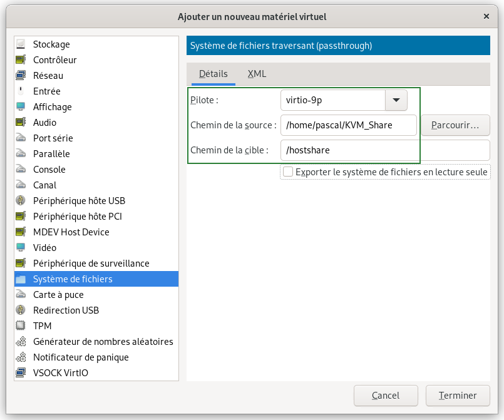
Task: Select Parallèle in the hardware list
Action: pos(96,153)
